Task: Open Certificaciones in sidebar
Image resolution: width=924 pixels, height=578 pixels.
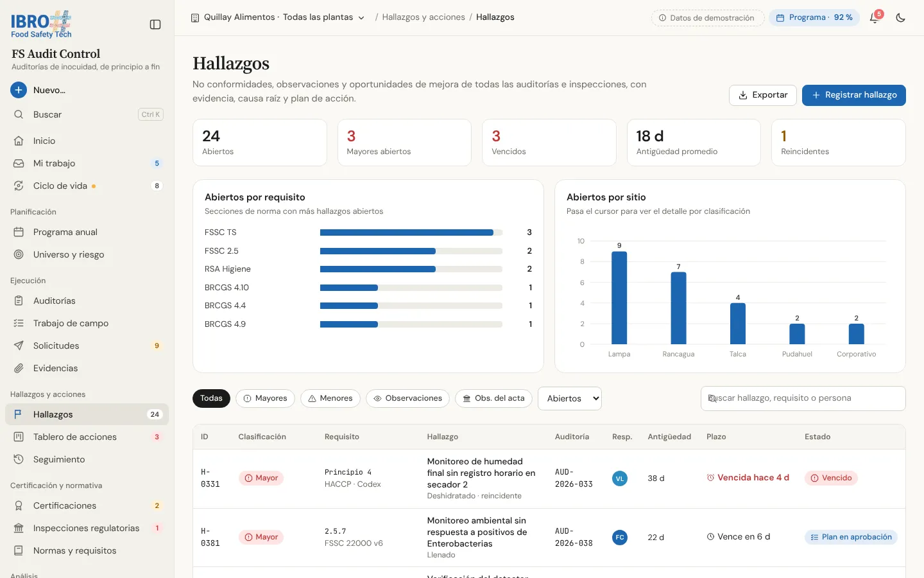Action: 87,505
